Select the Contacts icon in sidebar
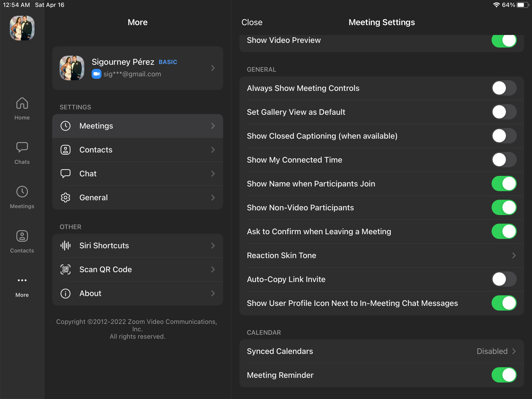This screenshot has width=532, height=399. [22, 236]
